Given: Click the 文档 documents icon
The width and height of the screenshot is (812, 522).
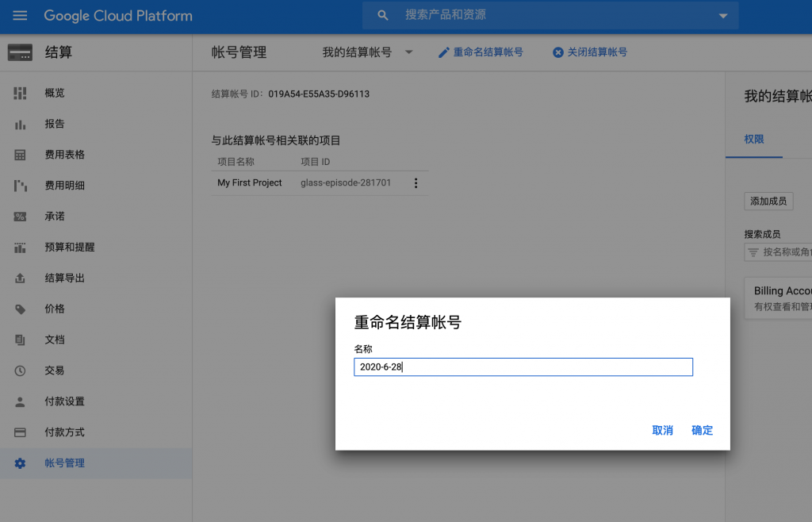Looking at the screenshot, I should point(20,340).
